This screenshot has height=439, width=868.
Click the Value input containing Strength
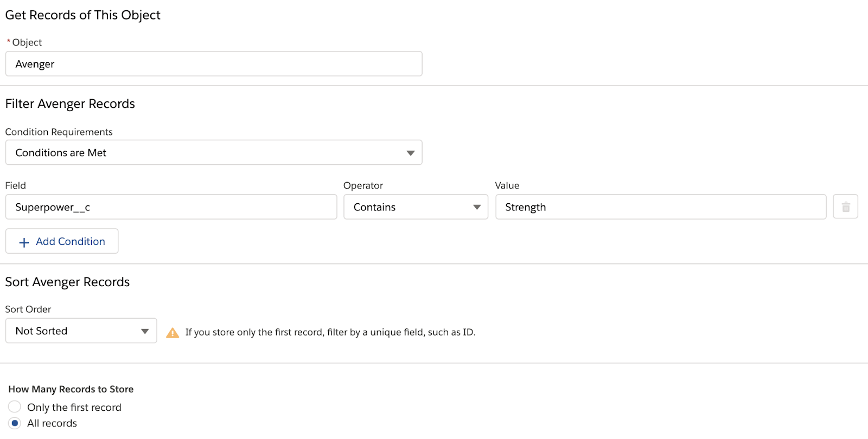[x=661, y=207]
